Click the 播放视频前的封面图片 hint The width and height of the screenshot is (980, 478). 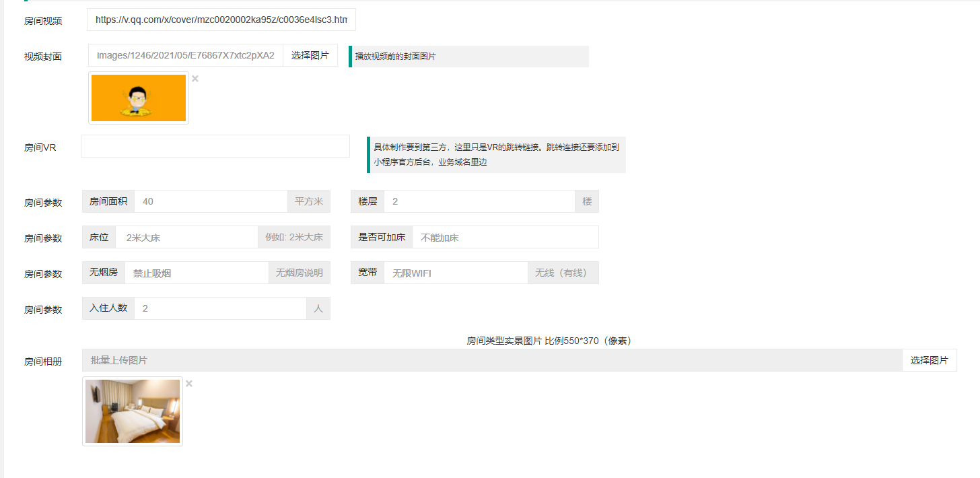coord(468,57)
